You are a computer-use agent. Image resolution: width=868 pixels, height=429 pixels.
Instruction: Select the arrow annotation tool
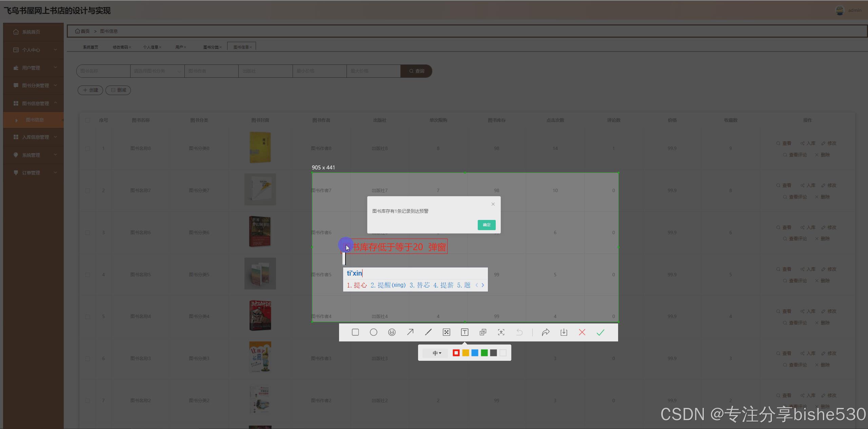point(410,332)
